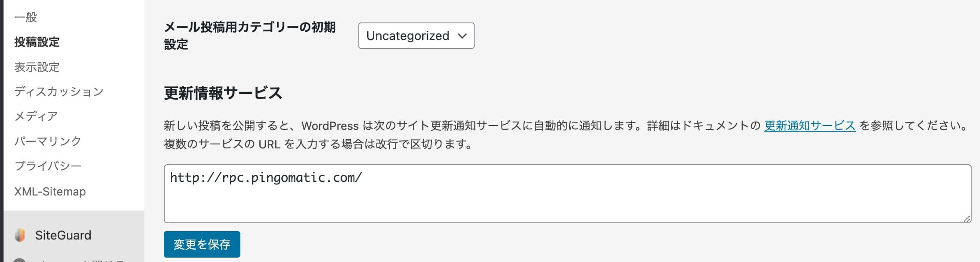Select 投稿設定 in the sidebar
Image resolution: width=980 pixels, height=262 pixels.
(x=37, y=42)
